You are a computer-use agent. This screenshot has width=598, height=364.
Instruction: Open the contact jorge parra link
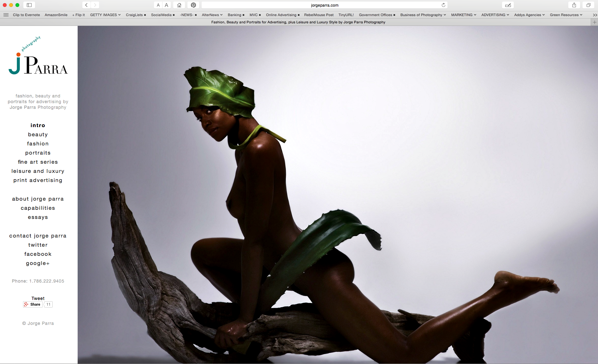[38, 236]
